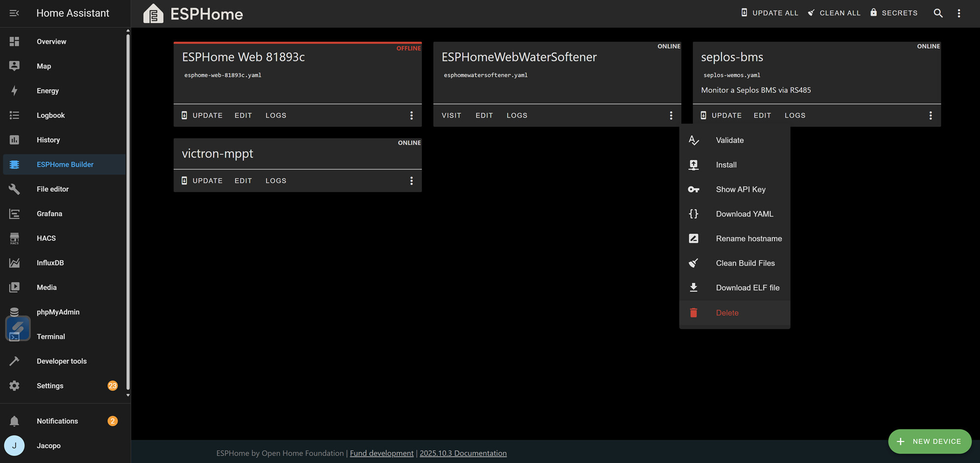
Task: Open LOGS for ESPHome Web 81893c
Action: 276,115
